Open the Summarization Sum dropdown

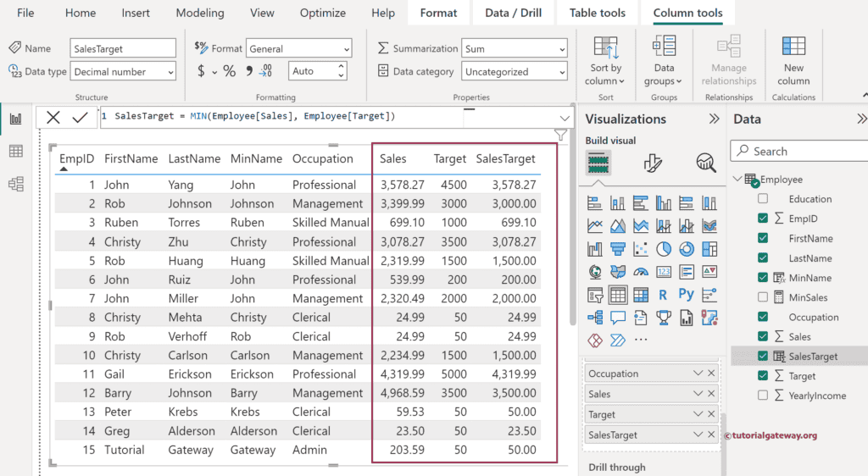click(515, 48)
